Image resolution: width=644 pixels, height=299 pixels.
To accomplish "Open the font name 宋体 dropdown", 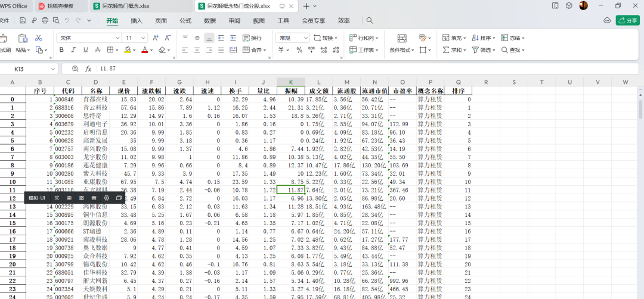I will [118, 38].
